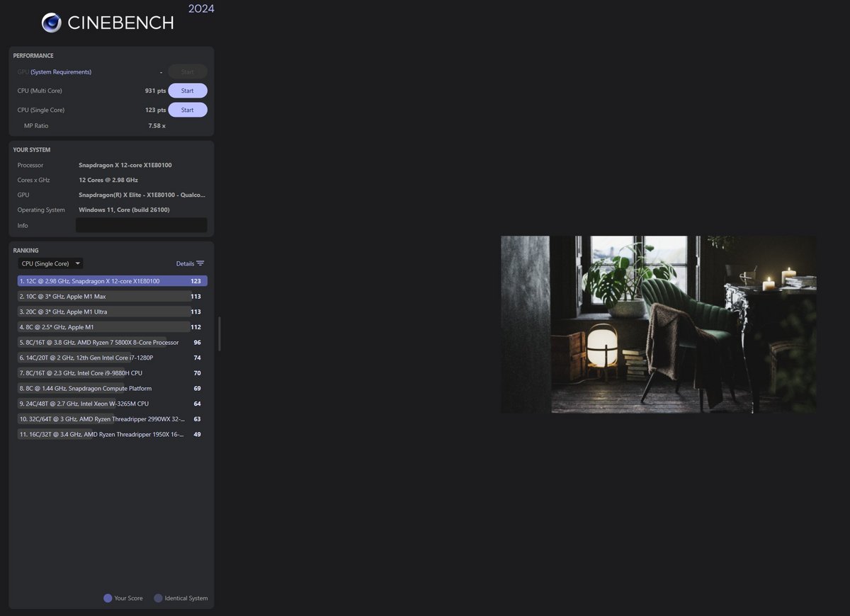
Task: Click the RANKING section heading
Action: [26, 251]
